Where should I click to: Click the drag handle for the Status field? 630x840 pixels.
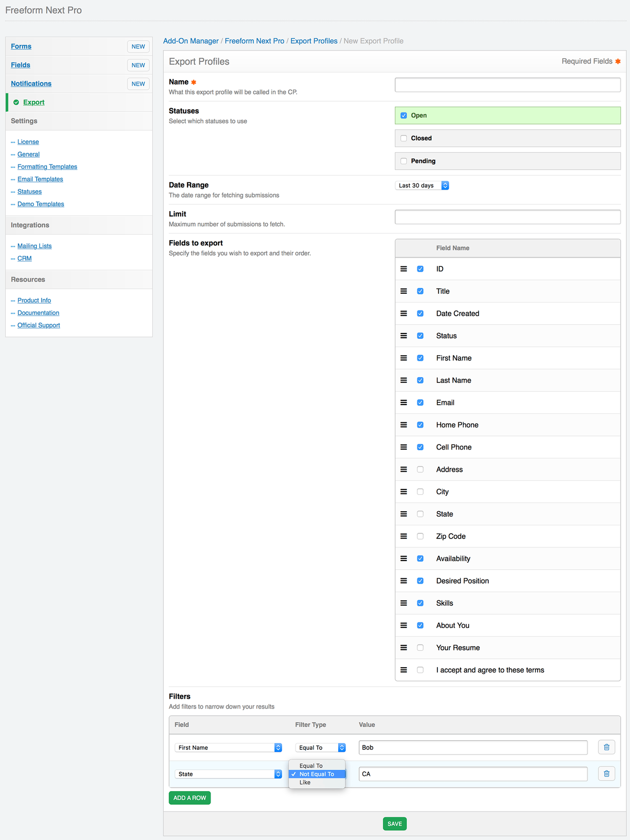pyautogui.click(x=404, y=336)
